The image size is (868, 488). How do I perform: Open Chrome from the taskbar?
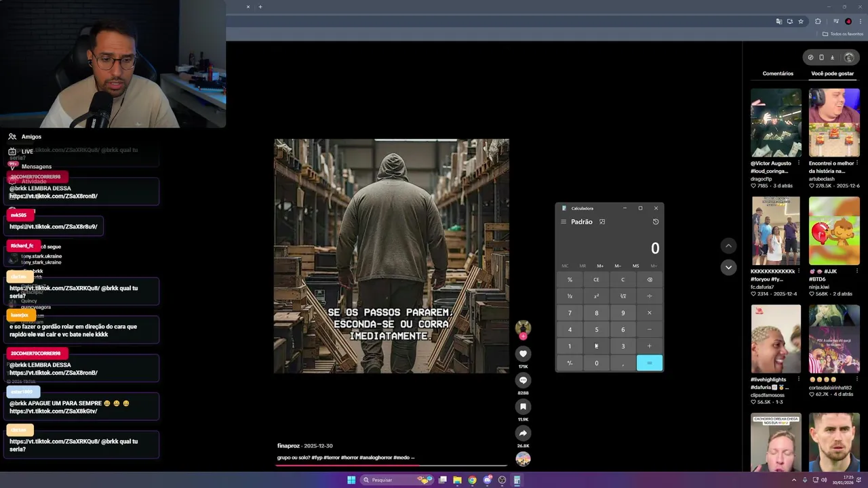pos(473,480)
